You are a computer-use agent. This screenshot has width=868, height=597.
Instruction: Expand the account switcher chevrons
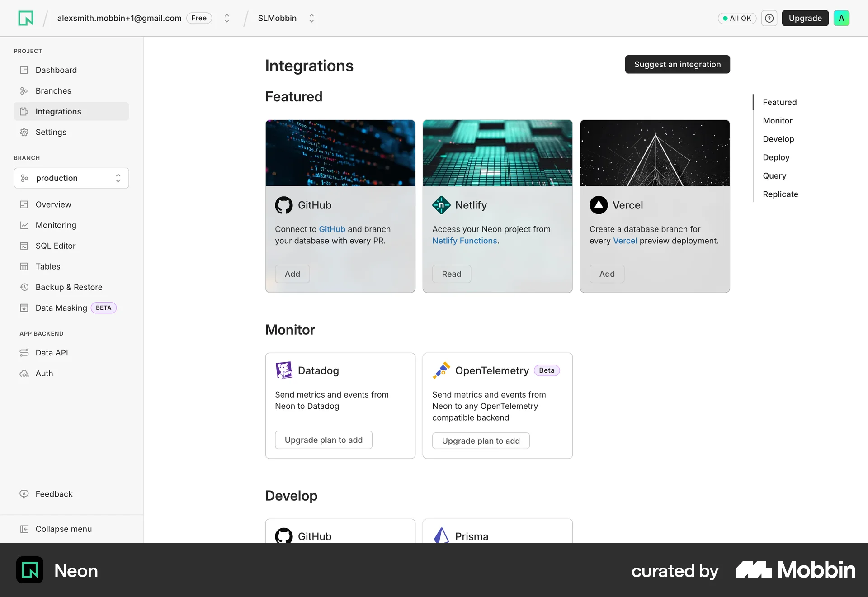(227, 18)
